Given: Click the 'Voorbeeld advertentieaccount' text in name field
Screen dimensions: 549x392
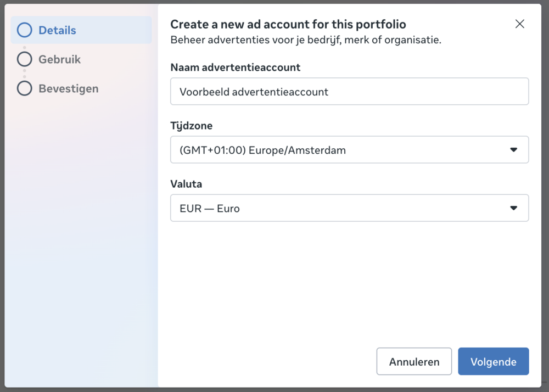Looking at the screenshot, I should 254,92.
